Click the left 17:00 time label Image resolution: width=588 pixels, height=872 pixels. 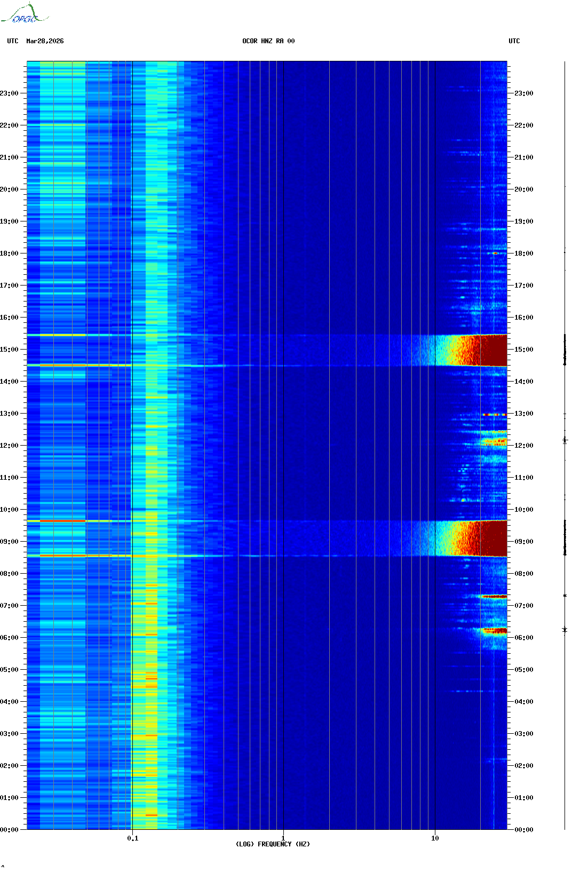(x=9, y=286)
